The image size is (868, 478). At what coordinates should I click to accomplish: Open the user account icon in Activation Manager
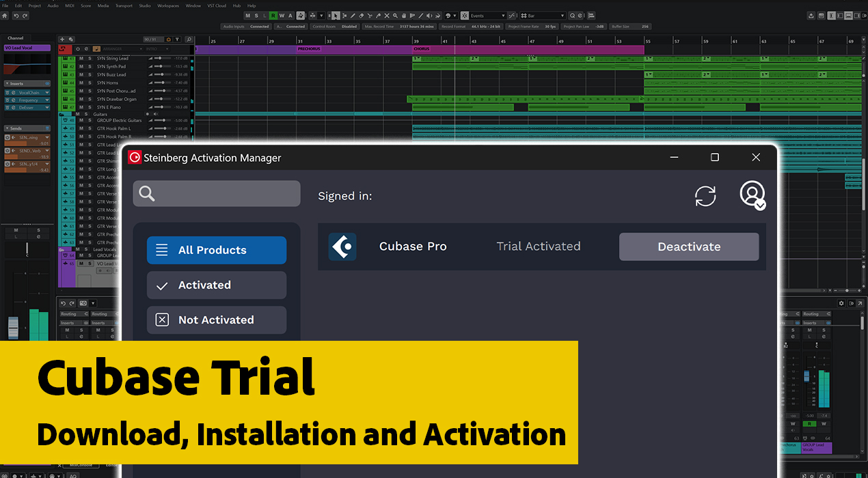pos(752,195)
